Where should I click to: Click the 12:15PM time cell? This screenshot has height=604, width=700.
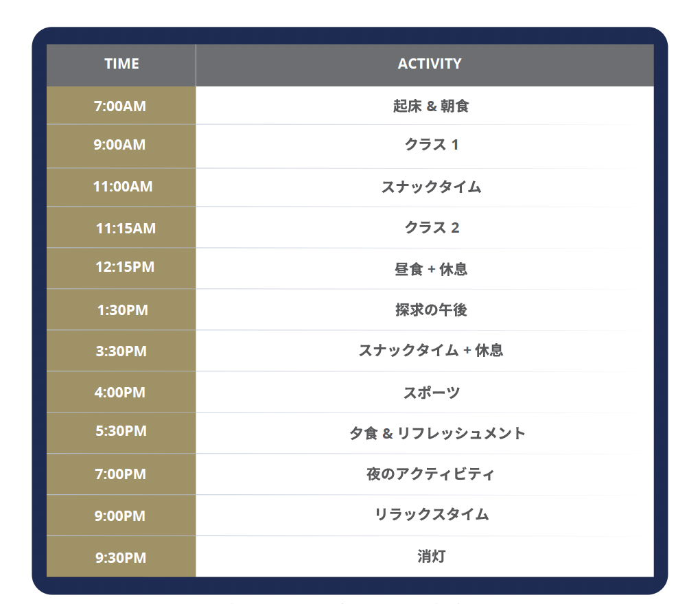point(125,267)
